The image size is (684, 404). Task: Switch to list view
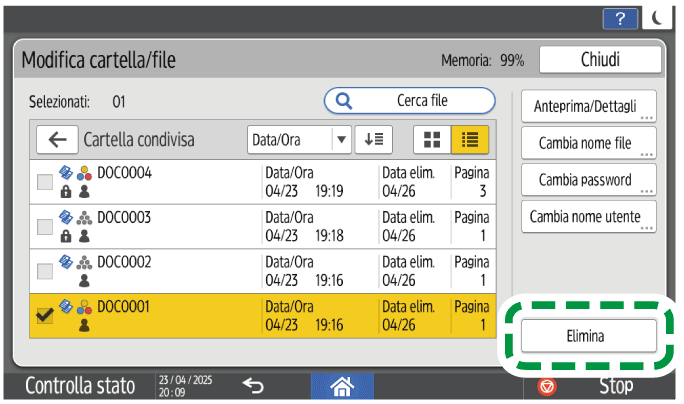pos(470,140)
